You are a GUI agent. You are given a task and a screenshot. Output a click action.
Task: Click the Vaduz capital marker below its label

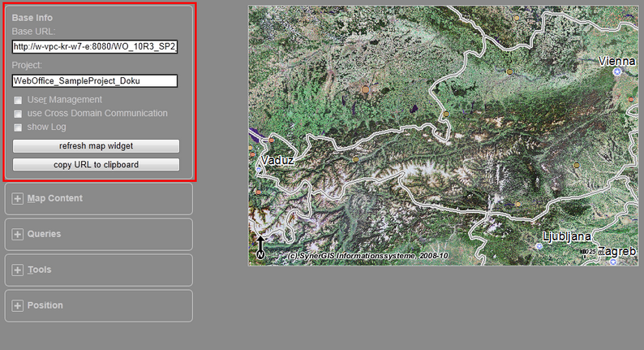point(259,170)
